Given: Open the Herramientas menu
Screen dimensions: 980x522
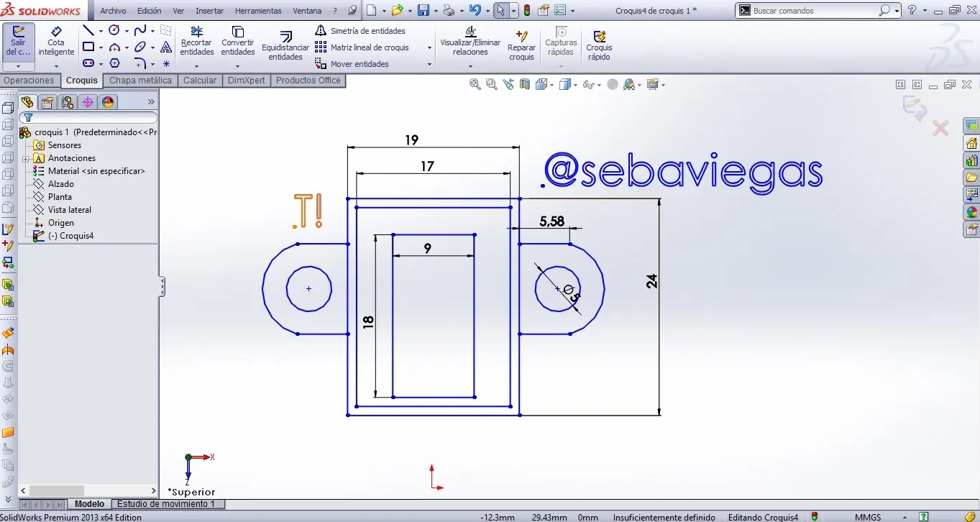Looking at the screenshot, I should click(x=258, y=11).
